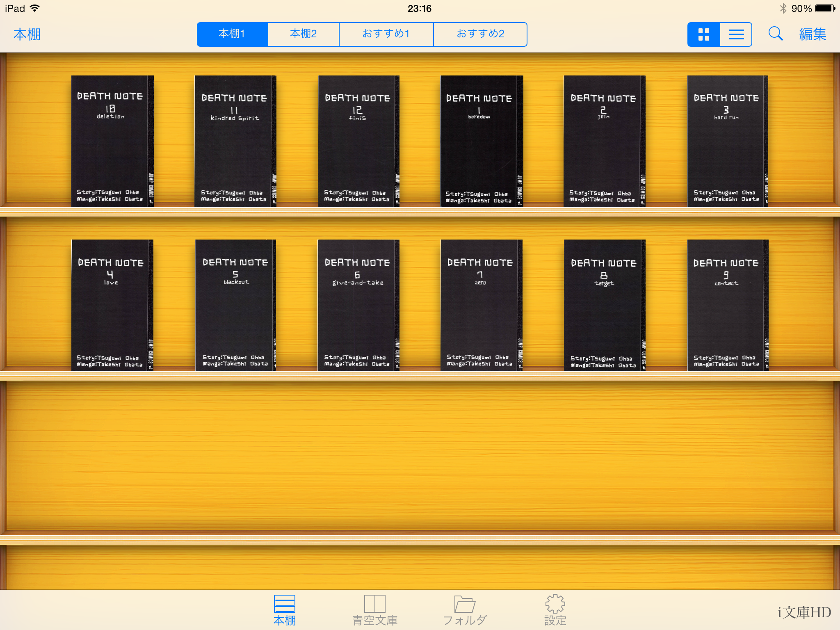Open the search magnifier

pyautogui.click(x=775, y=34)
